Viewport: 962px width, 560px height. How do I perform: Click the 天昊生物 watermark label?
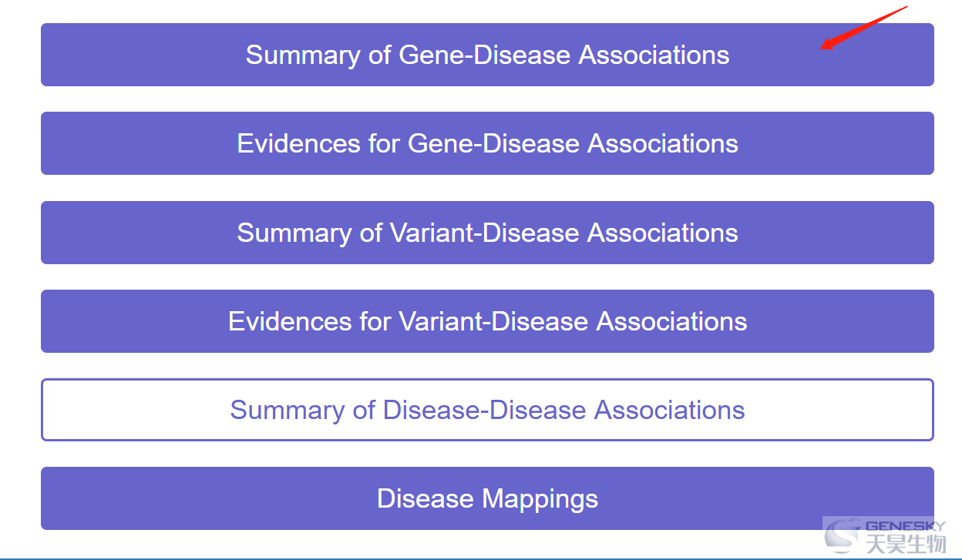pyautogui.click(x=905, y=545)
